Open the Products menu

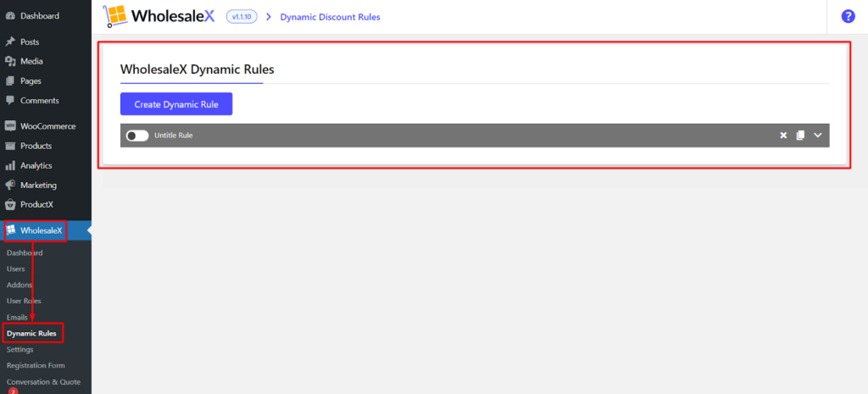(x=36, y=146)
